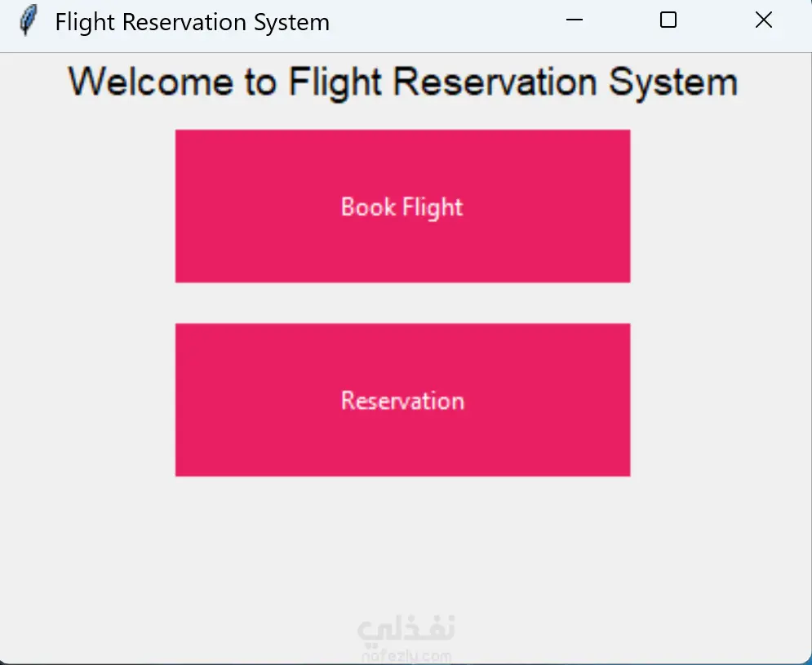Maximize the Flight Reservation System window

coord(668,21)
